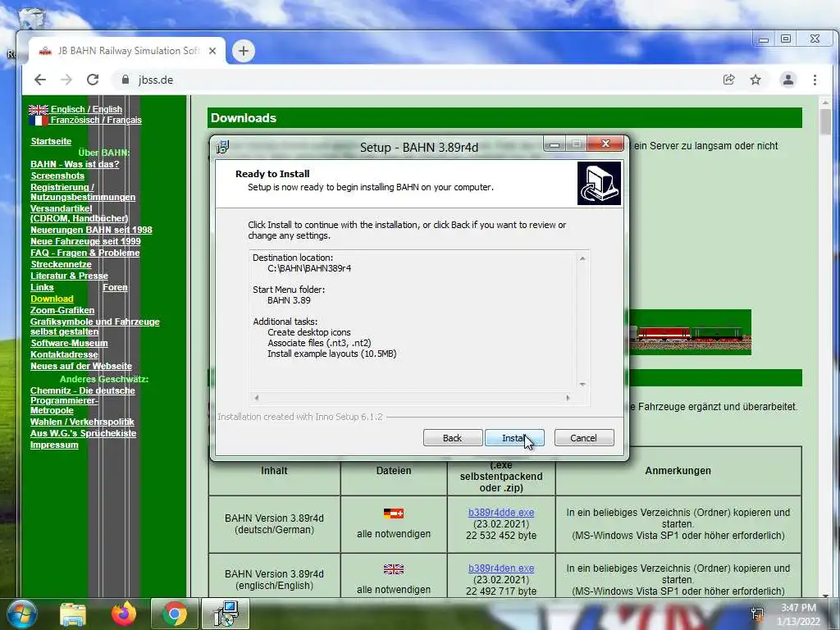This screenshot has width=840, height=630.
Task: Close the JB BAHN Railway Simulation tab
Action: [212, 51]
